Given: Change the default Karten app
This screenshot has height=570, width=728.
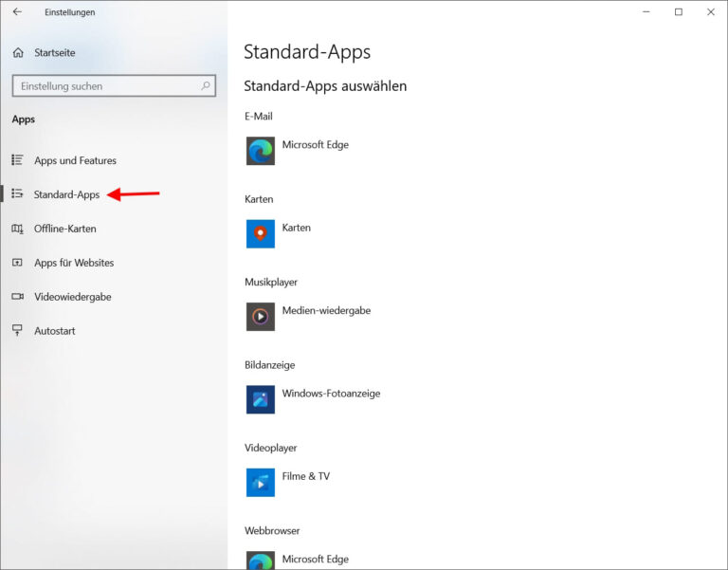Looking at the screenshot, I should pyautogui.click(x=280, y=233).
